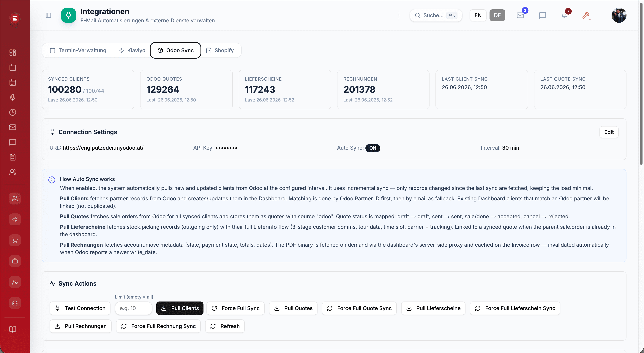
Task: Open the dotted calendar grid icon in the sidebar
Action: tap(12, 82)
